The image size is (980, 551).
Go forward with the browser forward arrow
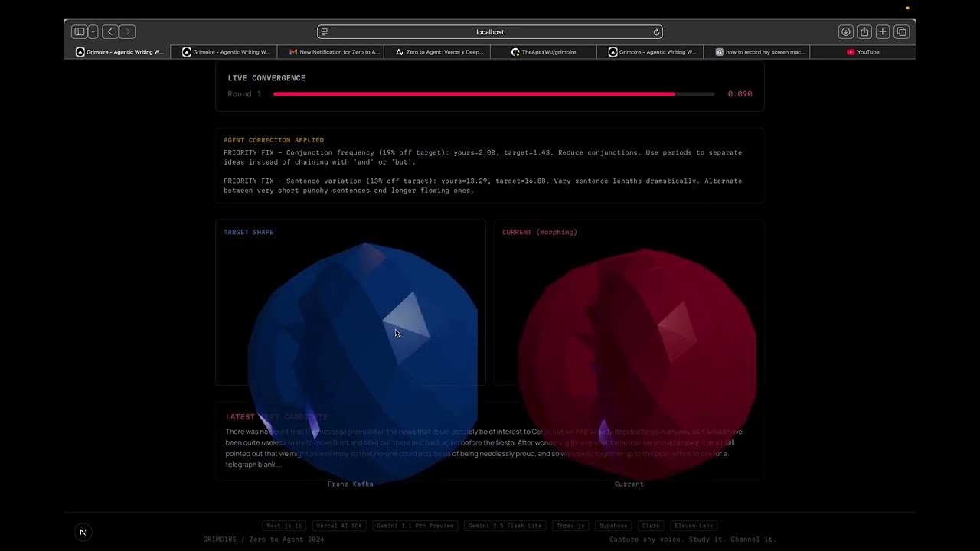pos(128,32)
